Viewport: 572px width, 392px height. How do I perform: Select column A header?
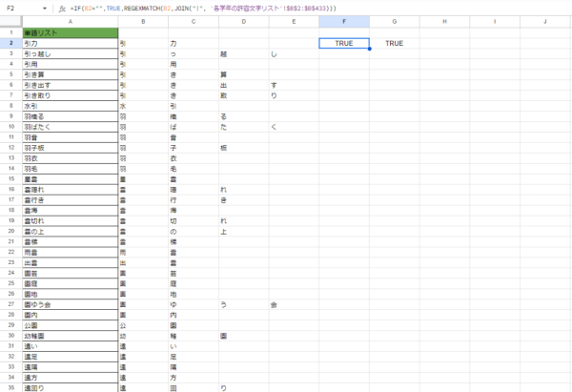70,21
